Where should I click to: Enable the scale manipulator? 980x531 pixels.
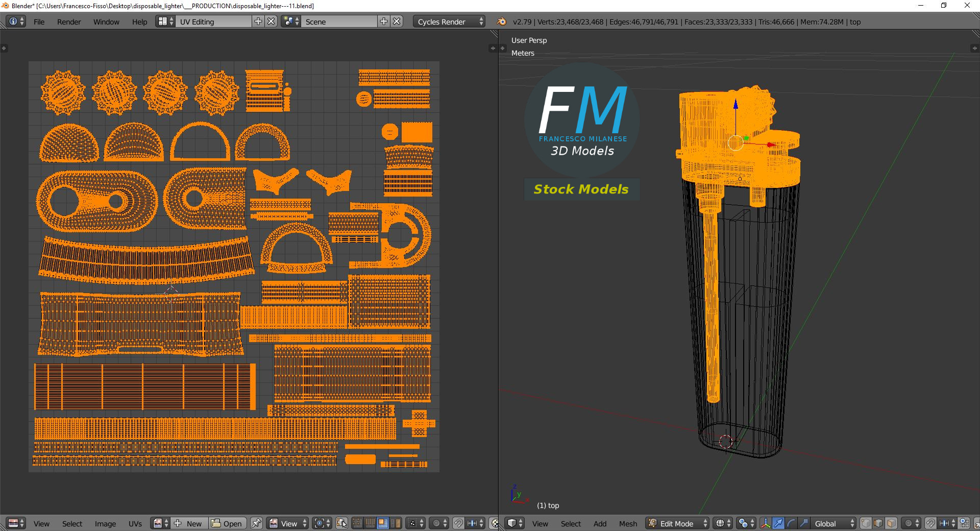(x=804, y=523)
